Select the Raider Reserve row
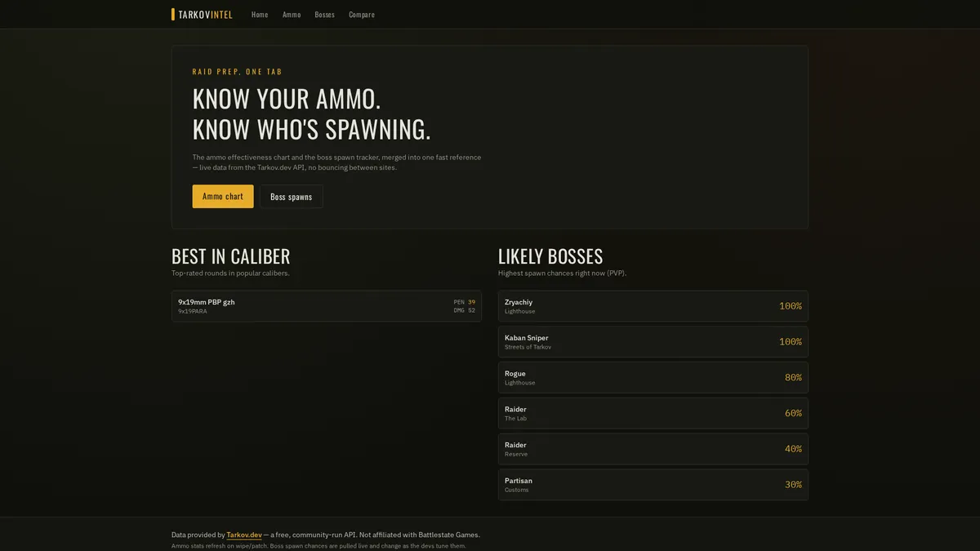Screen dimensions: 980x551 (653, 449)
